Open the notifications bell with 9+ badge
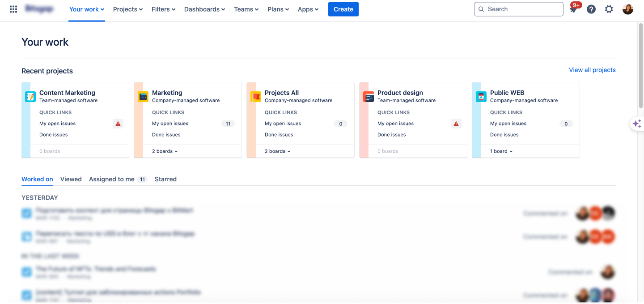The image size is (644, 304). (x=574, y=9)
